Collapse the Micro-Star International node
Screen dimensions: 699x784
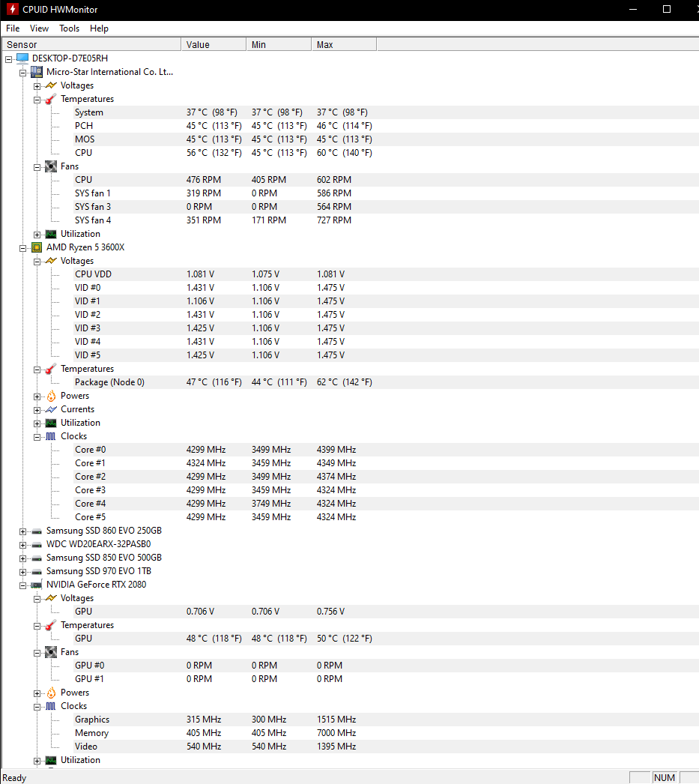22,73
